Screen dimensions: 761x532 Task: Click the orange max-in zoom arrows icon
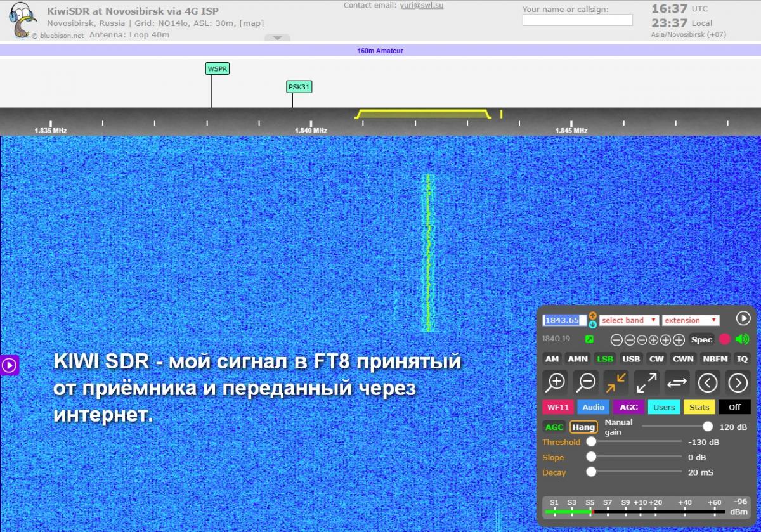(616, 382)
